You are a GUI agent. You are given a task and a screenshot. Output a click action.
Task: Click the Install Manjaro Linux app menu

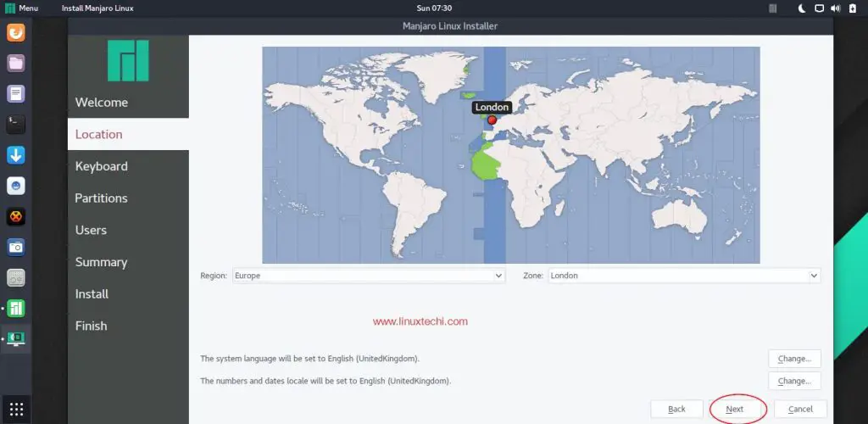point(97,8)
